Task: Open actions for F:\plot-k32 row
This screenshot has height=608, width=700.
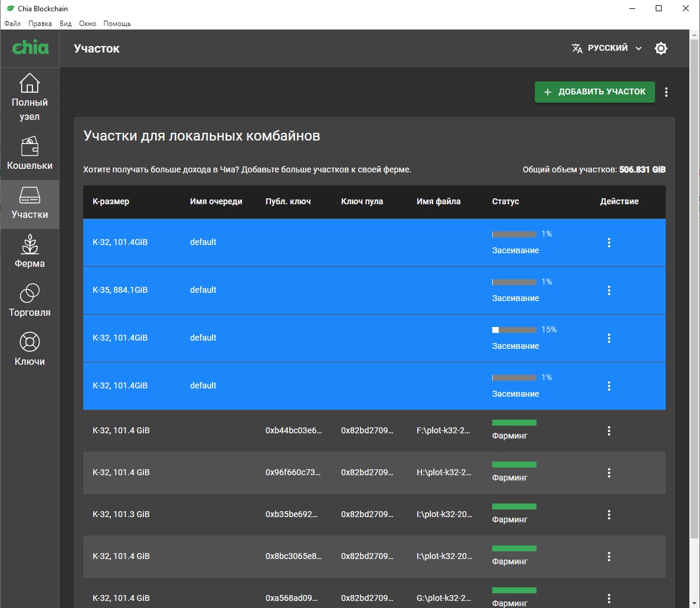Action: (x=609, y=431)
